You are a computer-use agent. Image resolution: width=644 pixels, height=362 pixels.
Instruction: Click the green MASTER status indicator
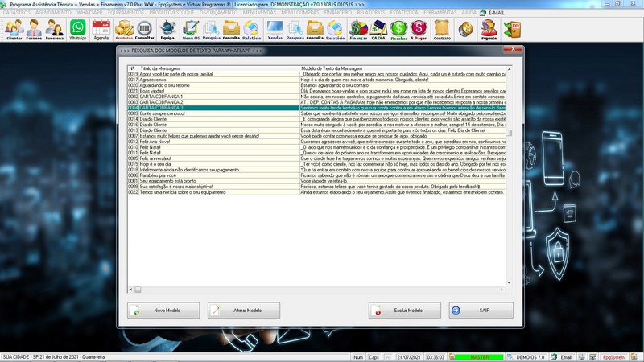pyautogui.click(x=479, y=357)
